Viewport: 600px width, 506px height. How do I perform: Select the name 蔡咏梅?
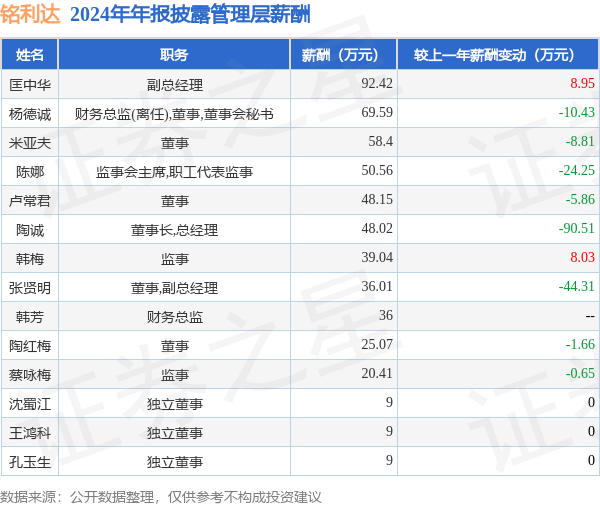point(30,375)
